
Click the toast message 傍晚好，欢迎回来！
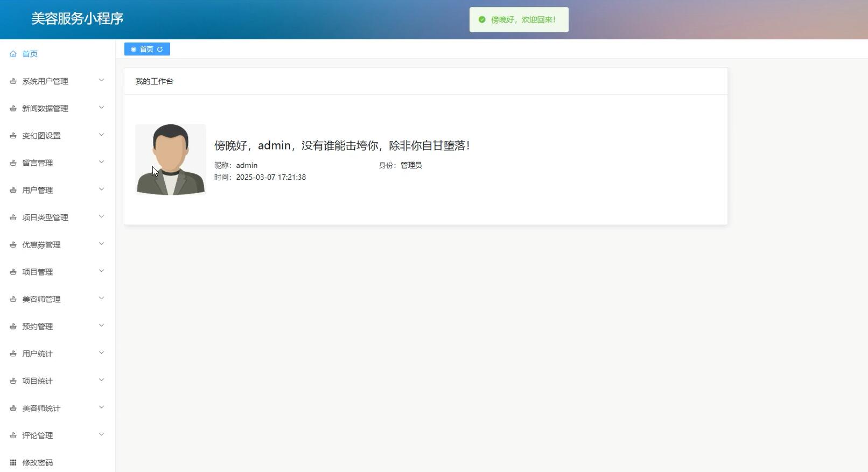[x=523, y=19]
